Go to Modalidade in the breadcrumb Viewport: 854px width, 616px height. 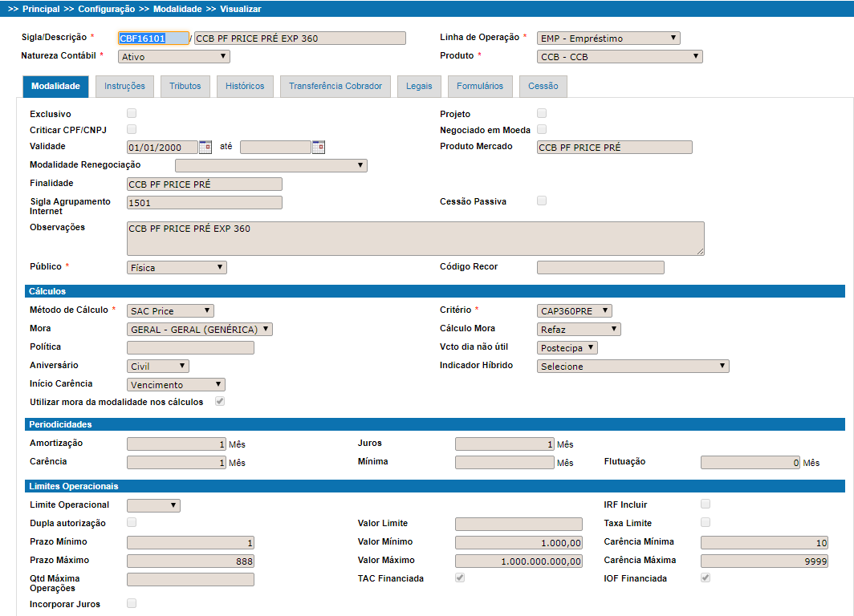[177, 9]
